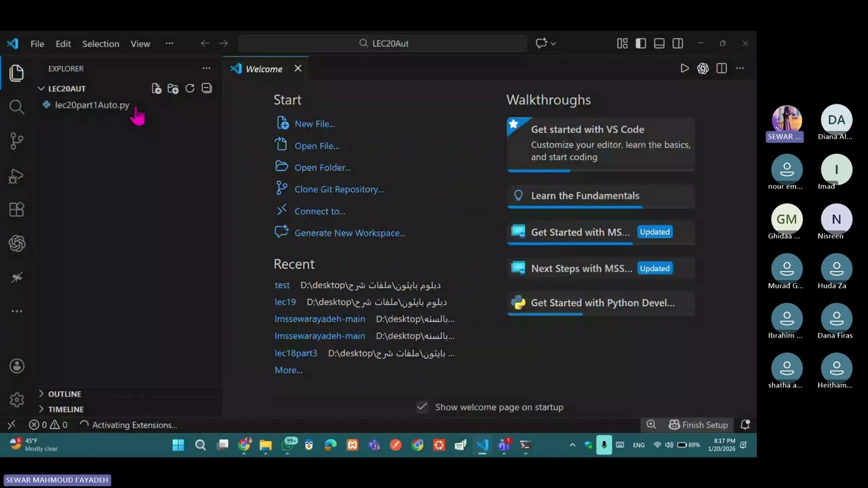The image size is (868, 488).
Task: Open Next Steps with MSS walkthrough
Action: click(x=601, y=268)
